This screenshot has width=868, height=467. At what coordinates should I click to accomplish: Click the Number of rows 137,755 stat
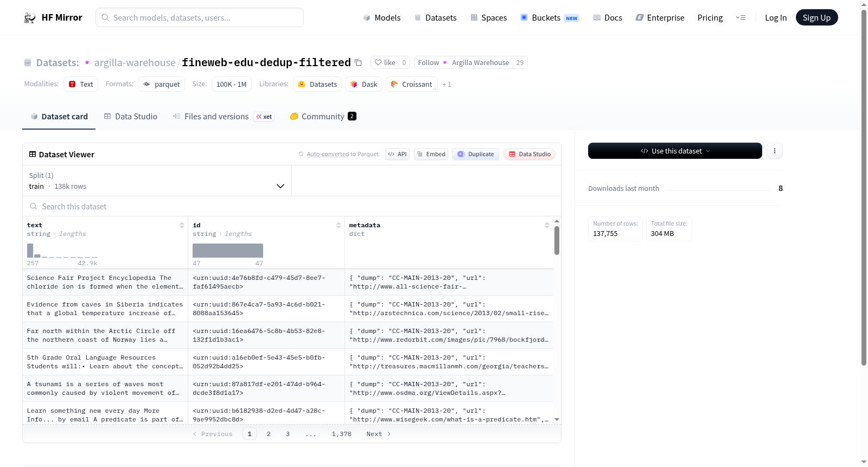pyautogui.click(x=615, y=229)
